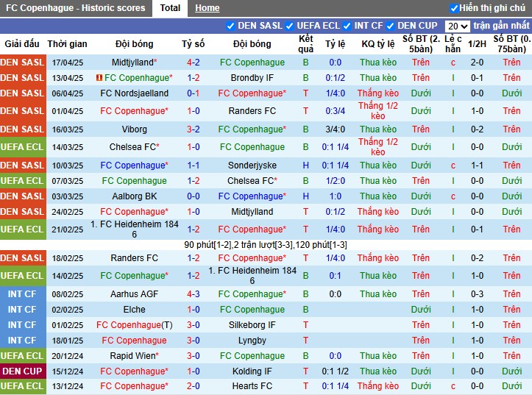532x395 pixels.
Task: Toggle the Hiển thị ghi chú checkbox
Action: coord(453,8)
